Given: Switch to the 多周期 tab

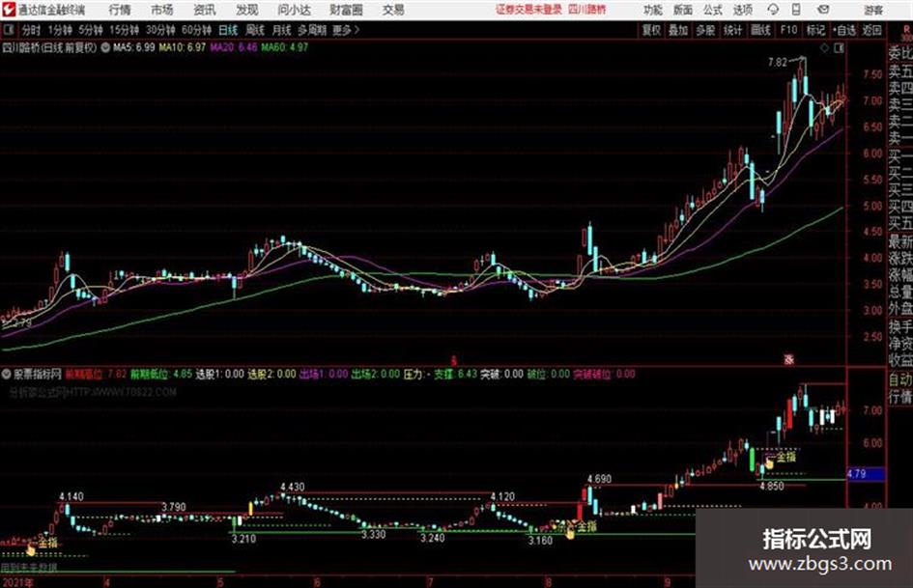Looking at the screenshot, I should point(311,30).
